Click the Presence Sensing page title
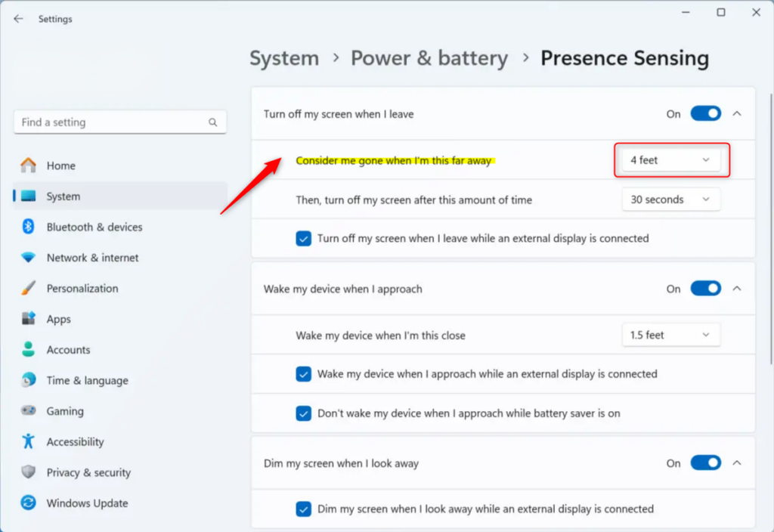This screenshot has width=774, height=532. tap(624, 58)
